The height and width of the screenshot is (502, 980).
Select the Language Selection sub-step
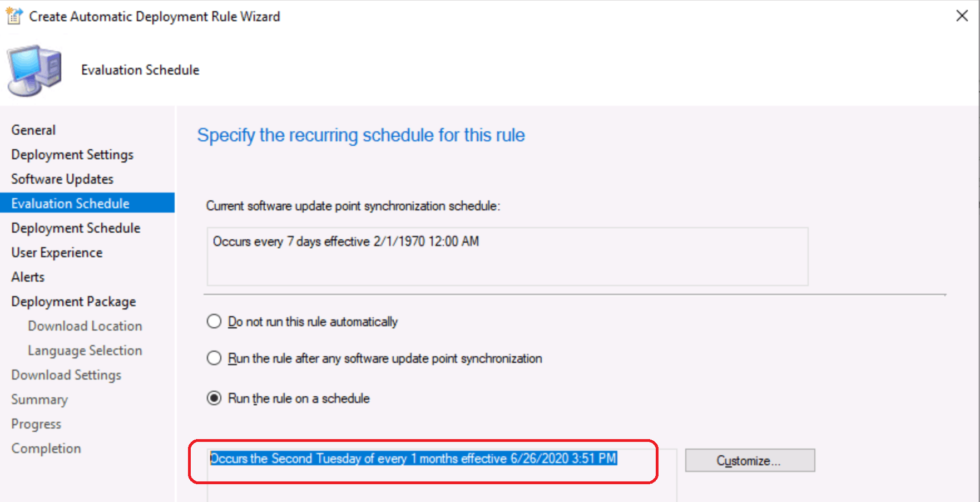click(x=85, y=351)
